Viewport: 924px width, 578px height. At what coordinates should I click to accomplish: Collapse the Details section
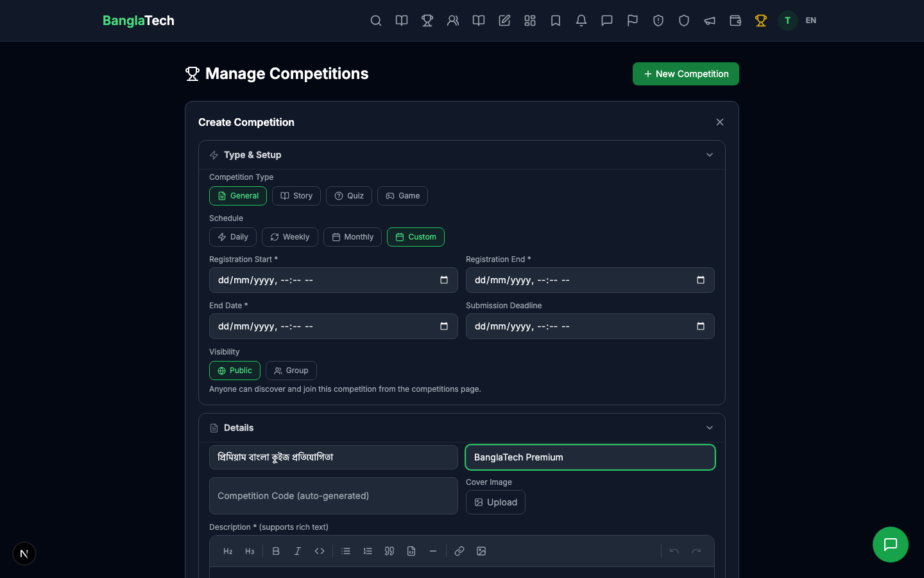(710, 428)
